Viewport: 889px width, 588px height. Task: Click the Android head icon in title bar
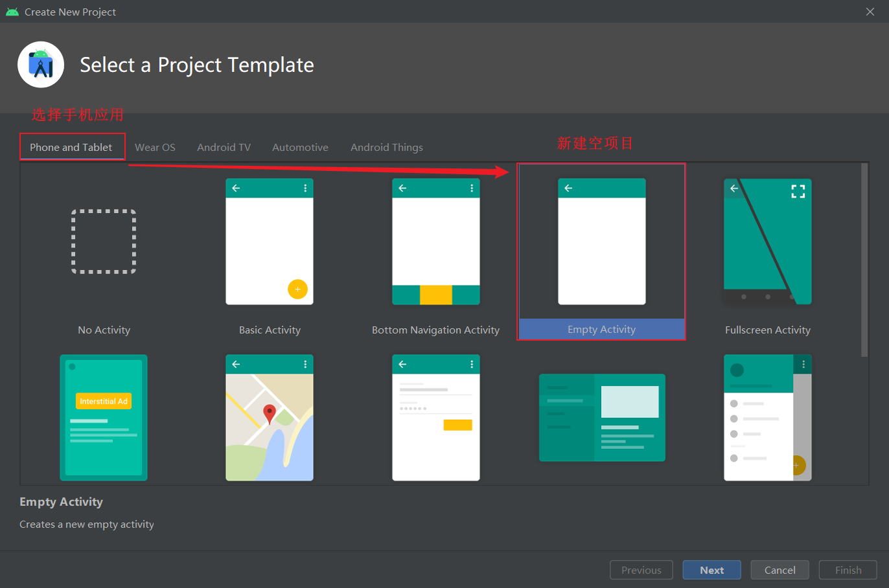(x=12, y=12)
